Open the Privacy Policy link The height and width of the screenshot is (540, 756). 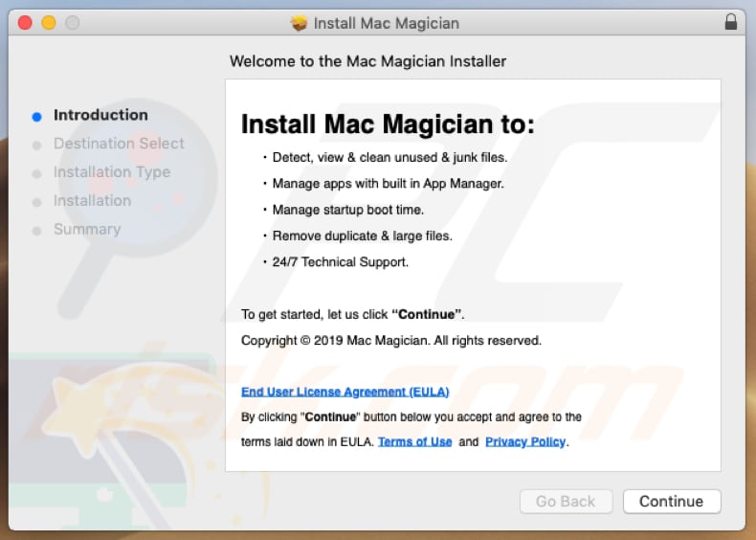[525, 441]
